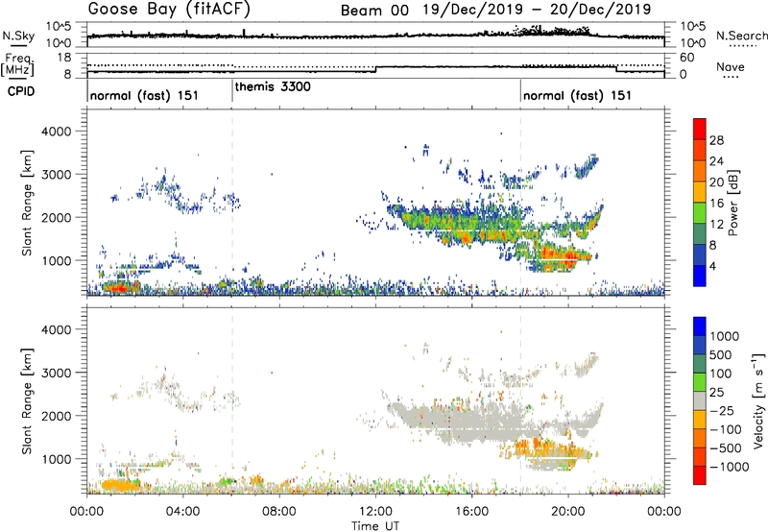Click the '28' tick on the power colorbar

(716, 140)
